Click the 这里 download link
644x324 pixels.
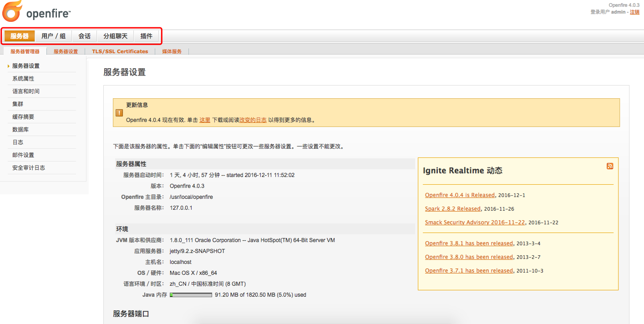(205, 120)
